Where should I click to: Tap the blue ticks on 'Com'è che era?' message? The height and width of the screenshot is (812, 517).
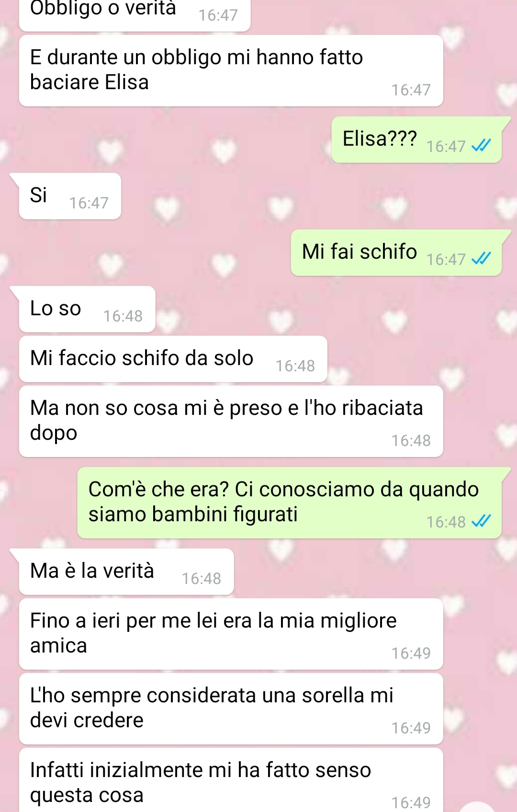click(x=481, y=521)
